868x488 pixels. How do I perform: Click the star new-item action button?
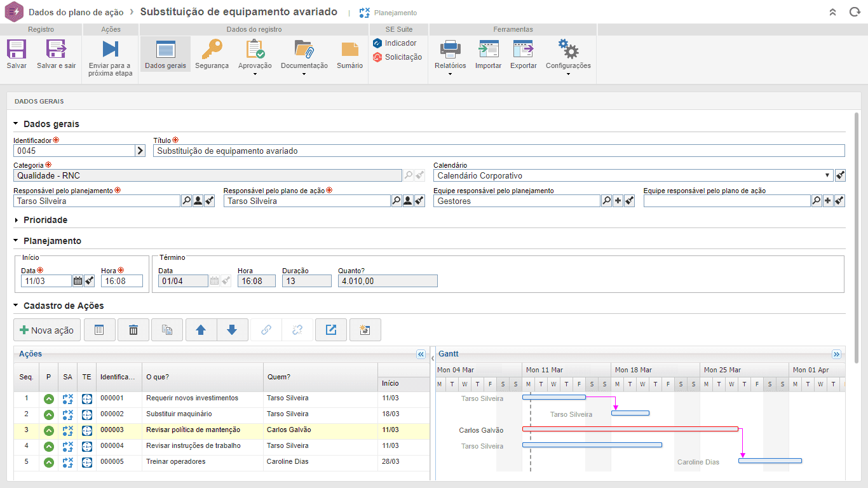[x=365, y=330]
